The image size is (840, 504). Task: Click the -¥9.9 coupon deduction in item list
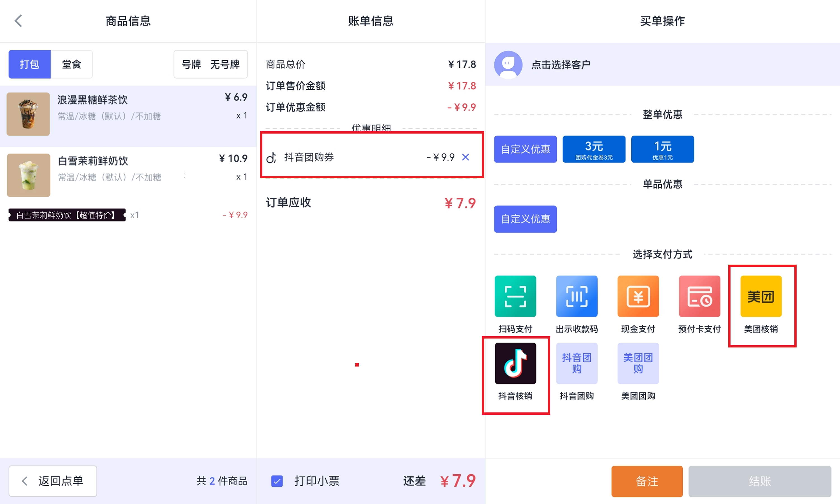[x=235, y=215]
